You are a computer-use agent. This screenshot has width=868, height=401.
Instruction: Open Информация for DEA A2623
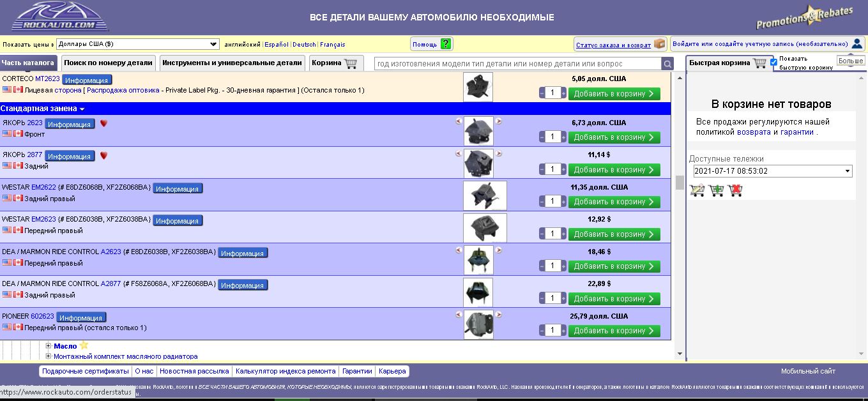[243, 253]
